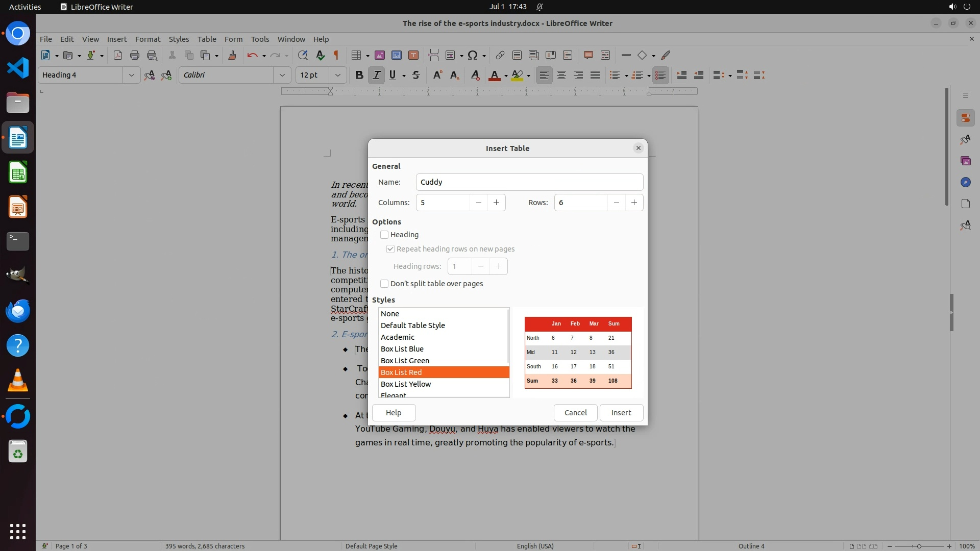Viewport: 980px width, 551px height.
Task: Toggle the Italic formatting icon
Action: tap(376, 75)
